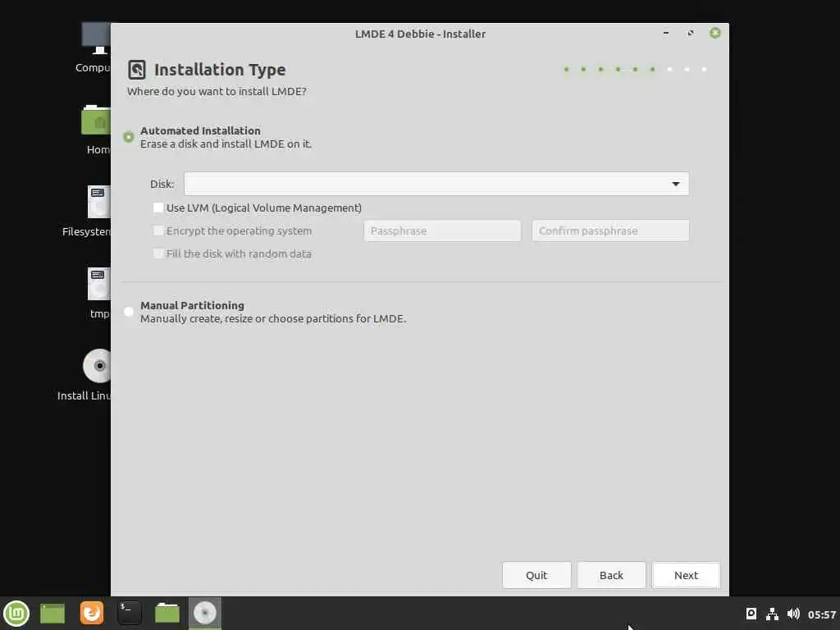Click 'Manually create, resize or choose partitions' text
Image resolution: width=840 pixels, height=630 pixels.
click(272, 319)
